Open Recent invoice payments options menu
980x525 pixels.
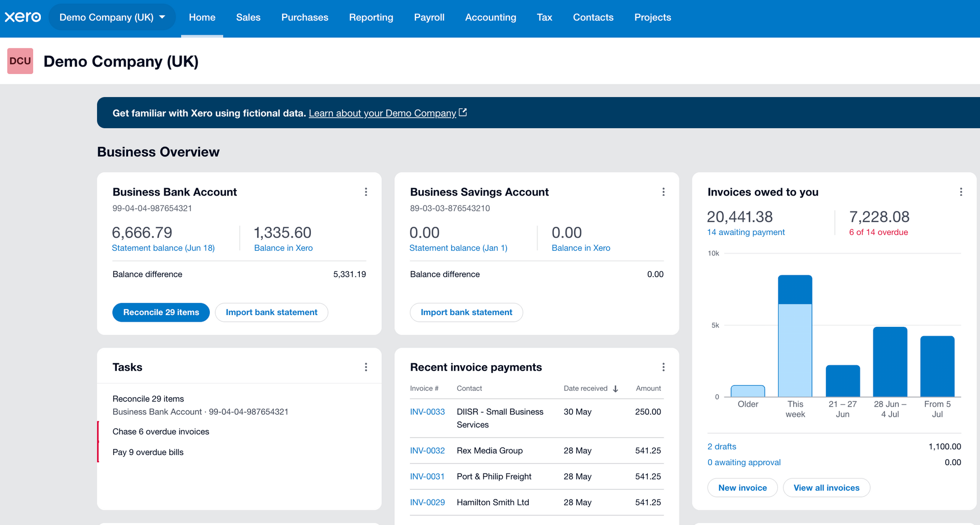(664, 367)
